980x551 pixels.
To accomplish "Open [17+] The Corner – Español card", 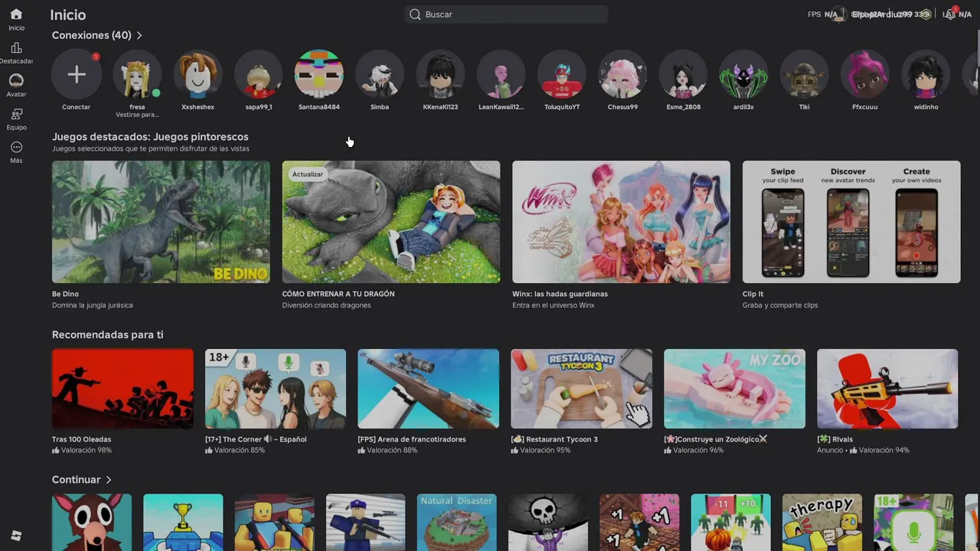I will pyautogui.click(x=276, y=389).
